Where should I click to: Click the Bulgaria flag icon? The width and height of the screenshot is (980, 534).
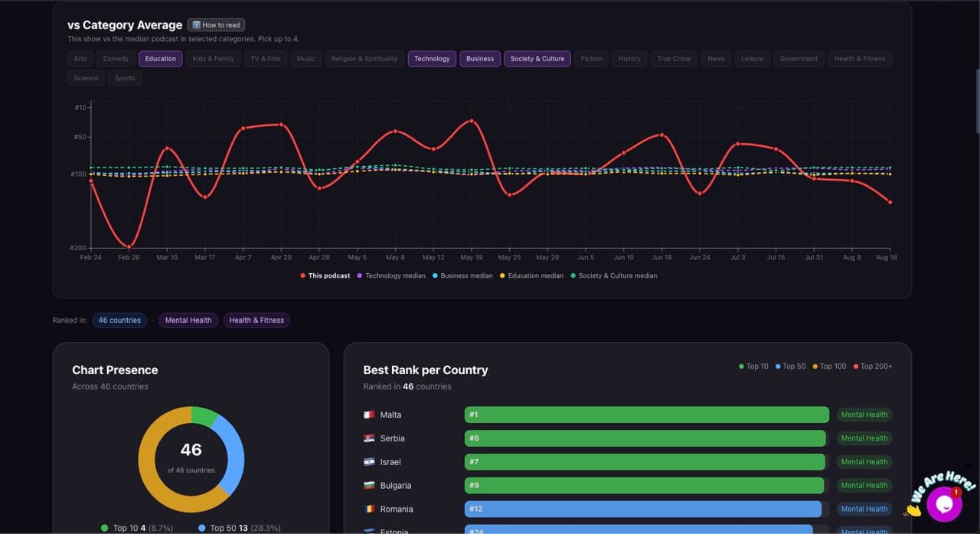[x=369, y=486]
